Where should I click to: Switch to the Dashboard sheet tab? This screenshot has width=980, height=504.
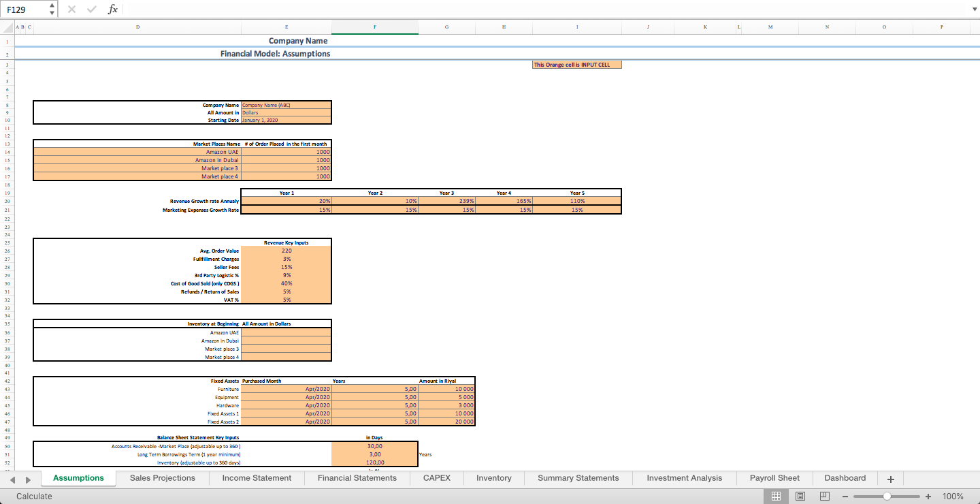(845, 478)
